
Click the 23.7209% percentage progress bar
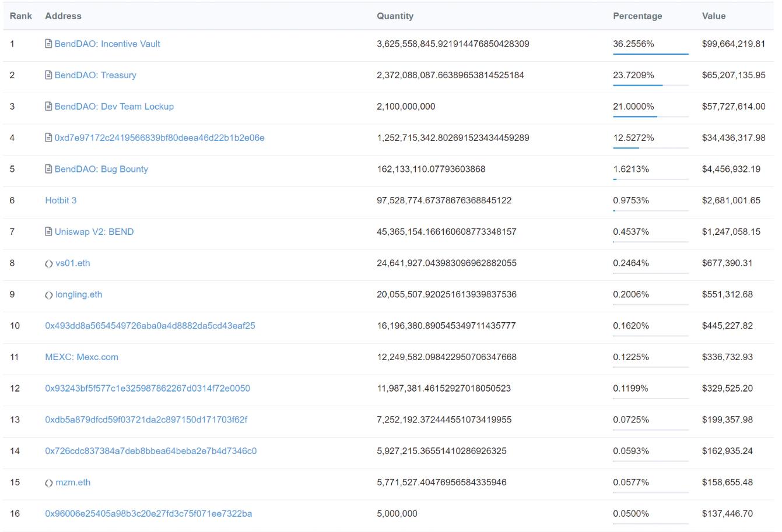tap(650, 86)
